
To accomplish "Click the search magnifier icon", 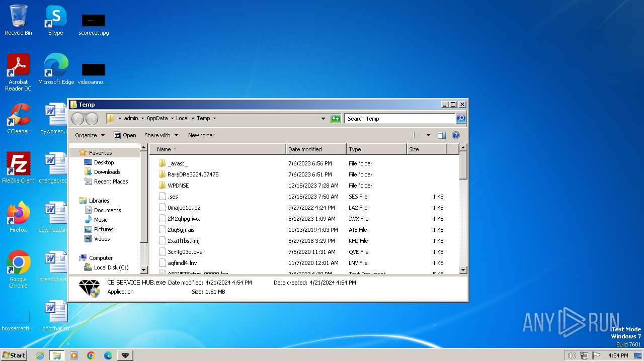I will click(460, 119).
